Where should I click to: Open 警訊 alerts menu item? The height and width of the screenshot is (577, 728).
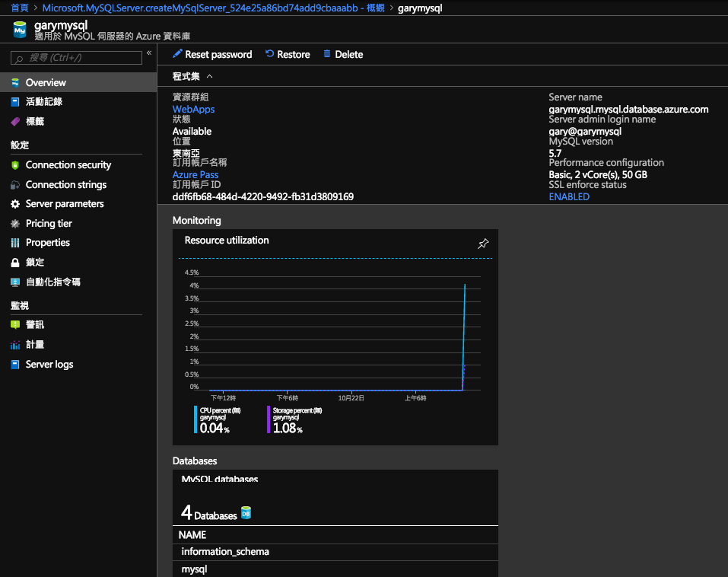[78, 325]
